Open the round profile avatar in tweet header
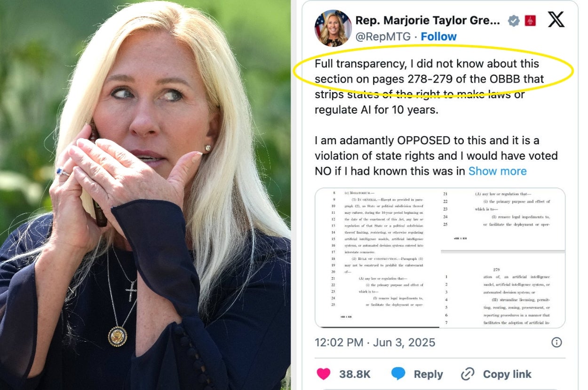This screenshot has width=588, height=390. (x=333, y=28)
